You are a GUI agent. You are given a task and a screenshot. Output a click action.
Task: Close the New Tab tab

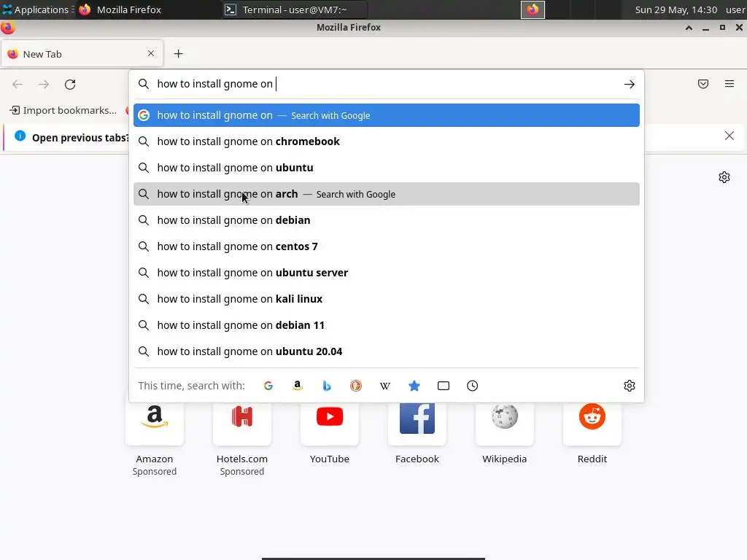(151, 53)
